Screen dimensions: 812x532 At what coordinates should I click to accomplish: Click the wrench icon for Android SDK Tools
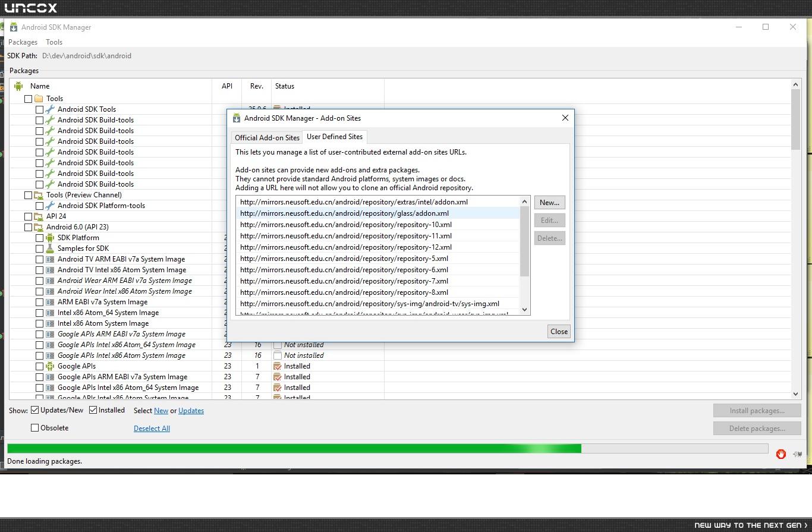[50, 109]
